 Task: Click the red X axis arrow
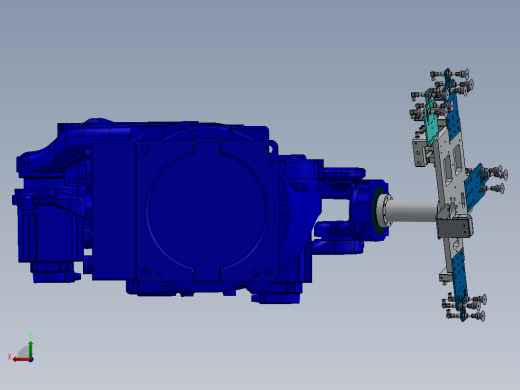[22, 359]
